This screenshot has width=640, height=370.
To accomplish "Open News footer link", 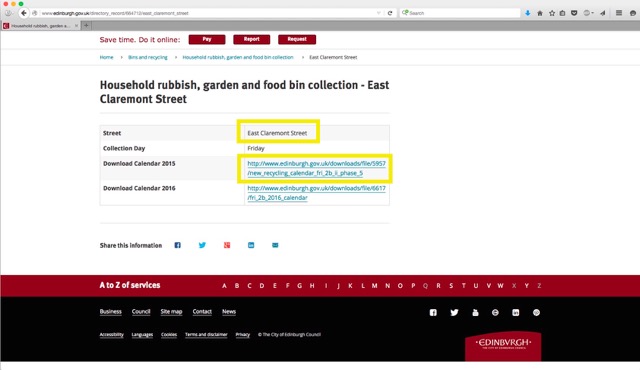I will point(229,312).
